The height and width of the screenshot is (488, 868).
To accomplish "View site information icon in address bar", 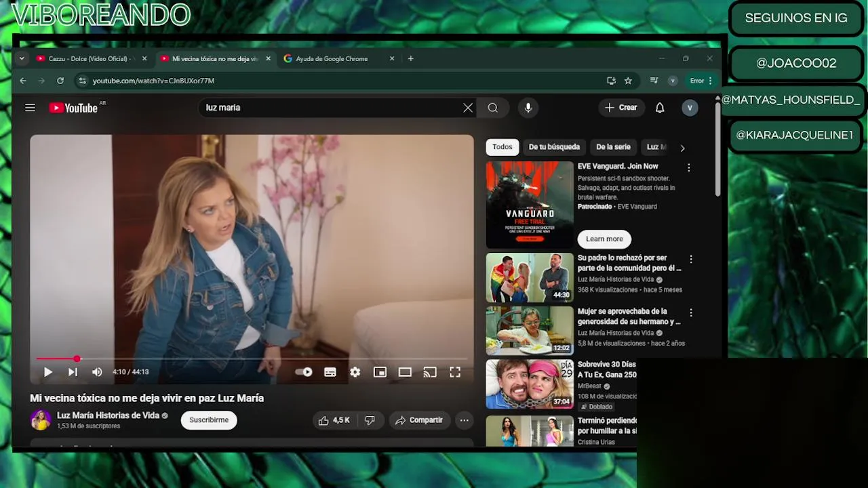I will pyautogui.click(x=82, y=81).
